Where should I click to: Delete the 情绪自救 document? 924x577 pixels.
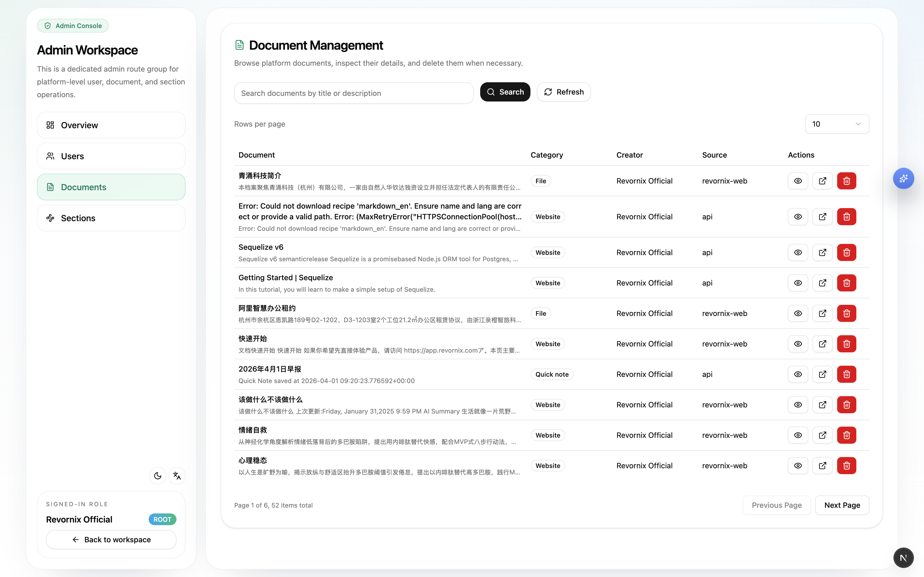(846, 435)
